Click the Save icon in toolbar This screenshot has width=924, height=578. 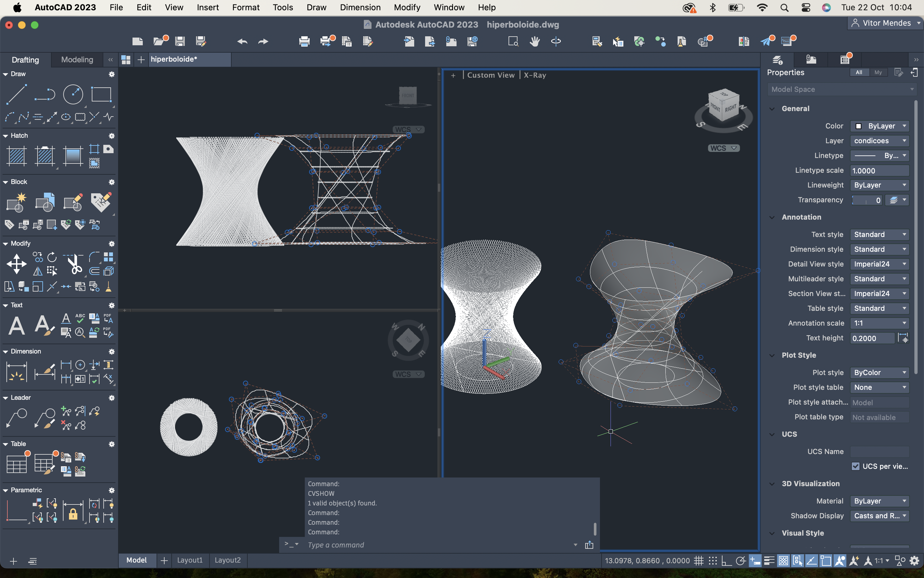point(180,41)
